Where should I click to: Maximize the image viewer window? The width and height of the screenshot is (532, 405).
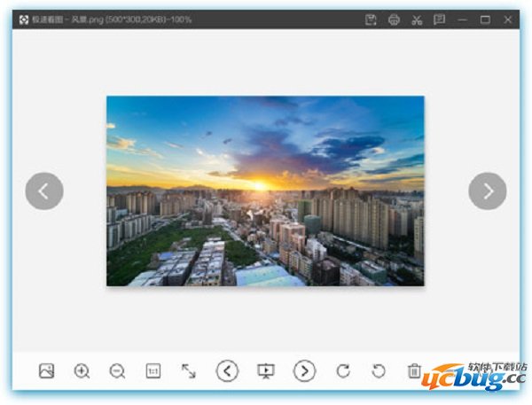coord(485,19)
